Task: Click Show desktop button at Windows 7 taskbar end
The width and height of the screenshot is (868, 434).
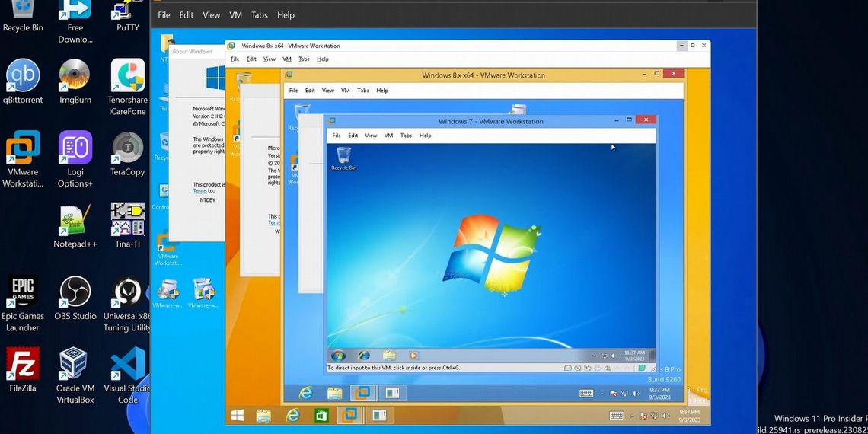Action: point(652,356)
